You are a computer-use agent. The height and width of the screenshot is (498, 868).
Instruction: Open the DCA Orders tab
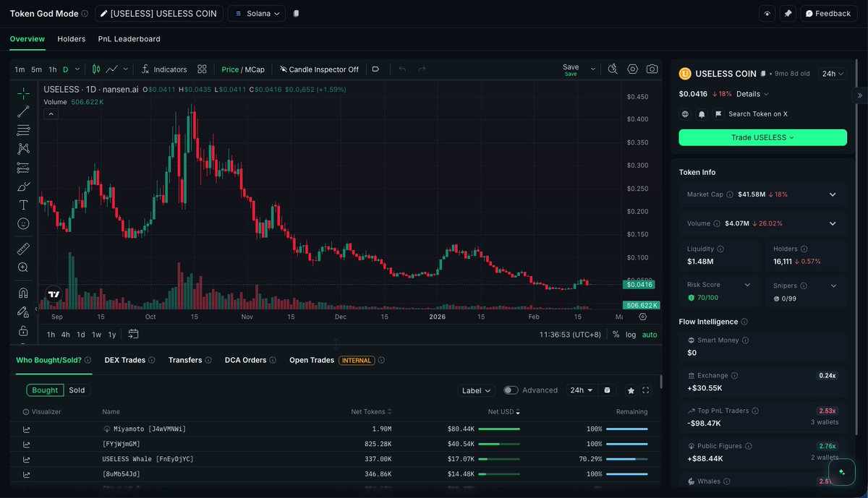tap(246, 360)
